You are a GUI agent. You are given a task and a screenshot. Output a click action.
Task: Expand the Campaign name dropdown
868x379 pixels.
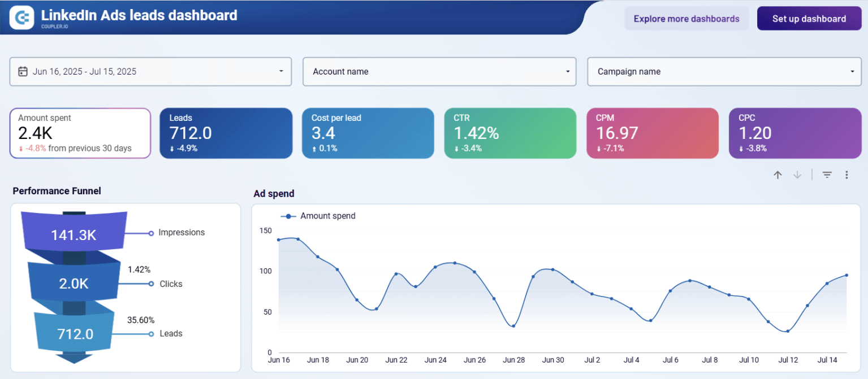(x=852, y=72)
